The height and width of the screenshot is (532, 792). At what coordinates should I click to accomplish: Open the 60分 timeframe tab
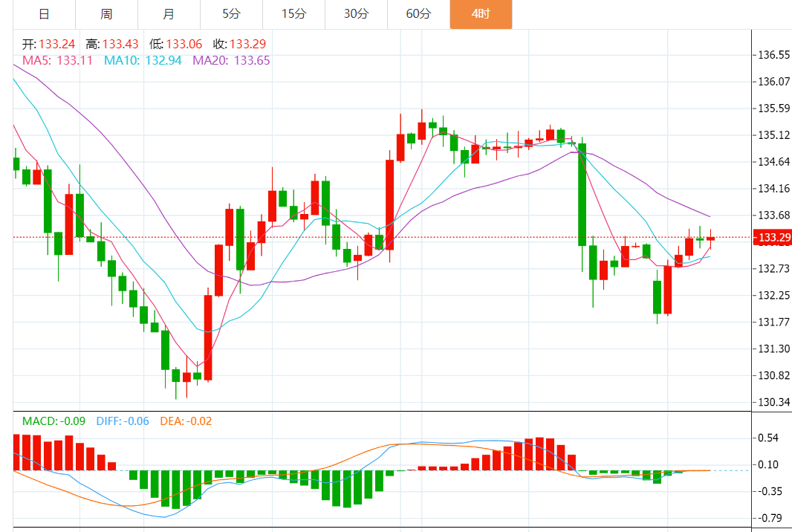point(419,14)
